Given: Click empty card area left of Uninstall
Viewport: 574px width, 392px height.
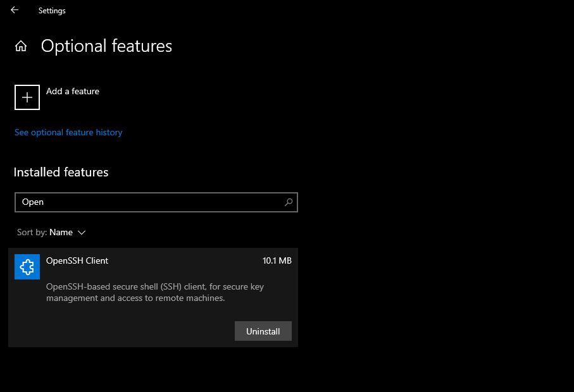Looking at the screenshot, I should click(127, 331).
